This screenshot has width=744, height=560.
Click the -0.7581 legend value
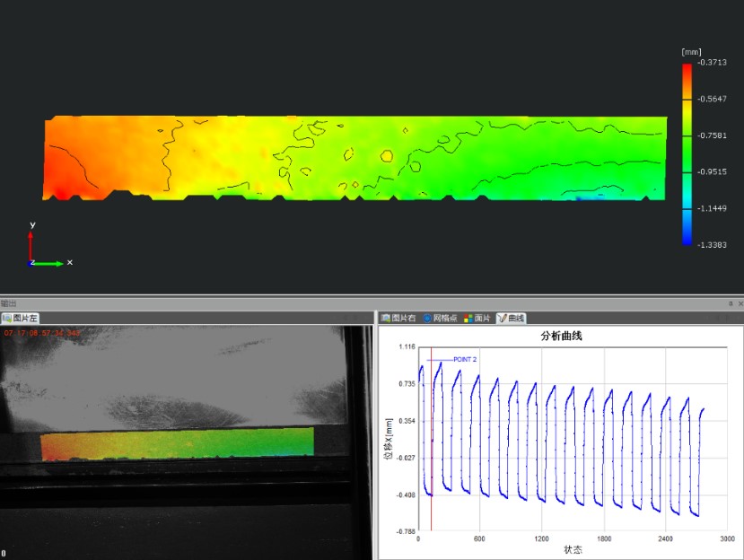pos(712,136)
